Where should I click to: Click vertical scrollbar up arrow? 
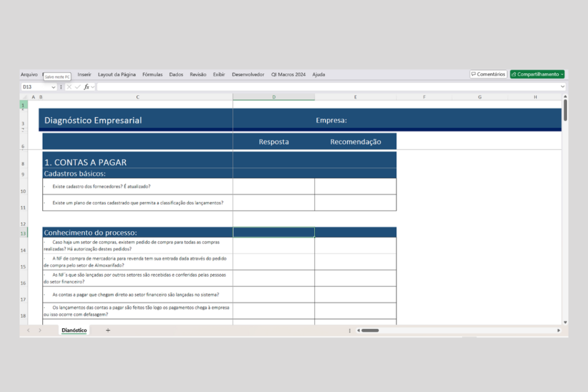[565, 97]
